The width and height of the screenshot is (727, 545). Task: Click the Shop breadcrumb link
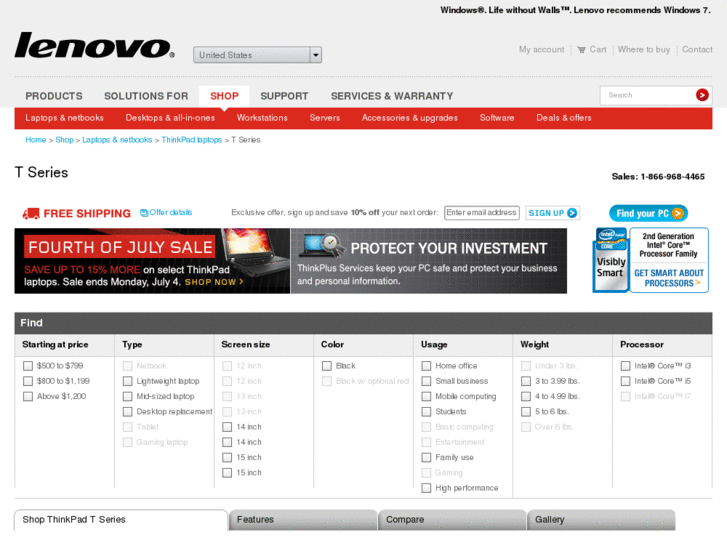click(64, 140)
